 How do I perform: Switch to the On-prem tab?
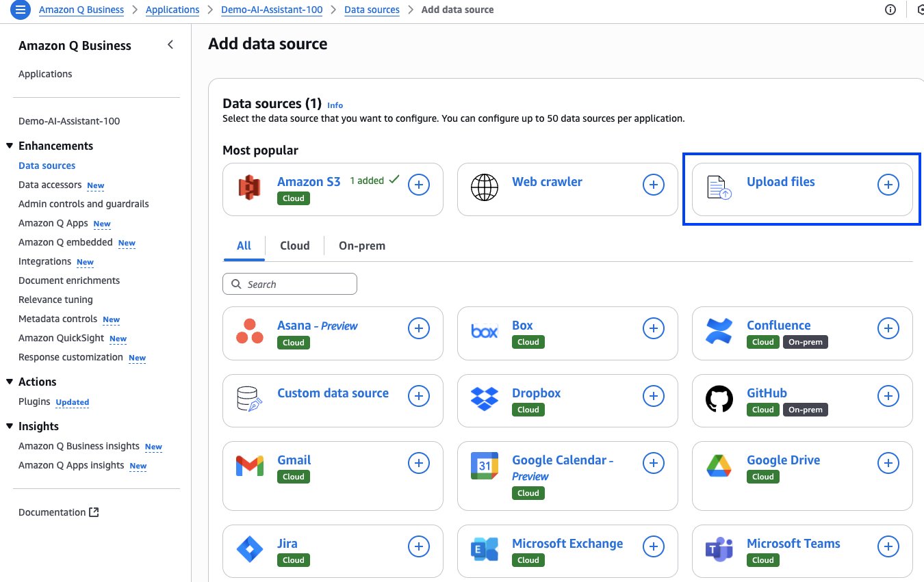click(x=362, y=246)
